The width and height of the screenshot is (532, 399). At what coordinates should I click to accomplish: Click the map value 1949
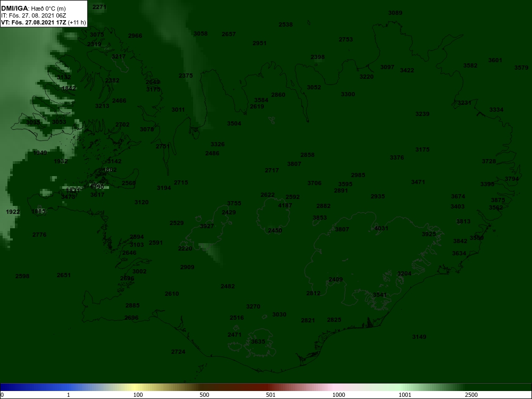point(40,153)
